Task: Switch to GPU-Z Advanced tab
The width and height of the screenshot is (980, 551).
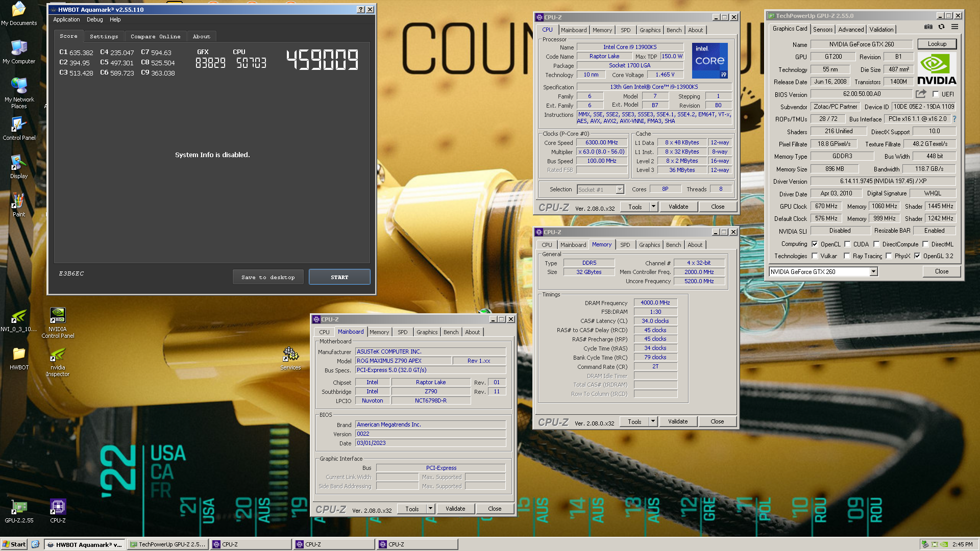Action: 851,30
